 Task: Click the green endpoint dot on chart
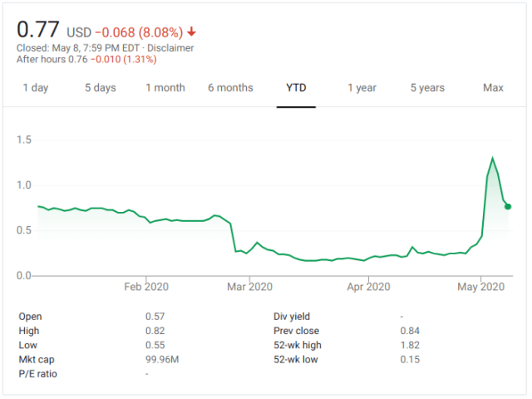tap(508, 206)
